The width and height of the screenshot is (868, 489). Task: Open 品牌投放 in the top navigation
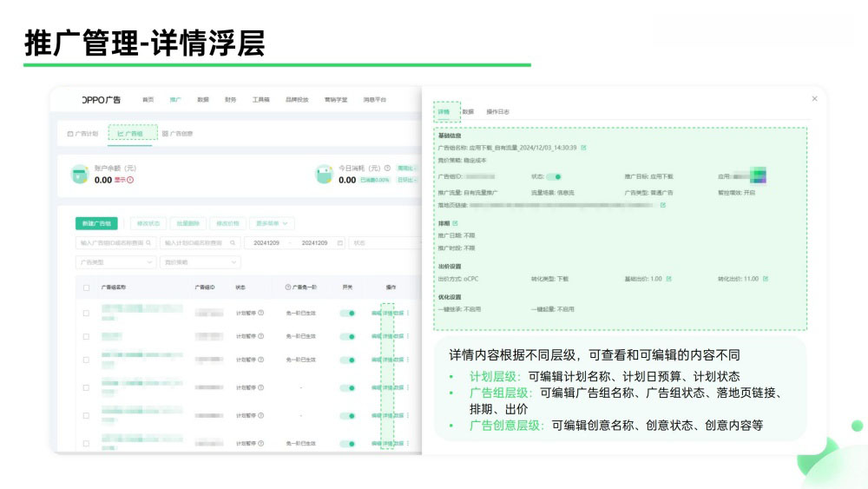pos(297,100)
